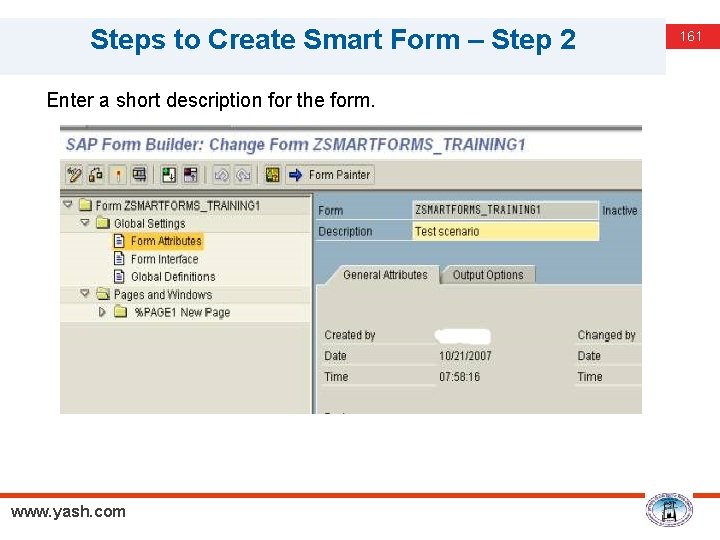Click the Form name field ZSMARTFORMS_TRAINING1

point(506,210)
